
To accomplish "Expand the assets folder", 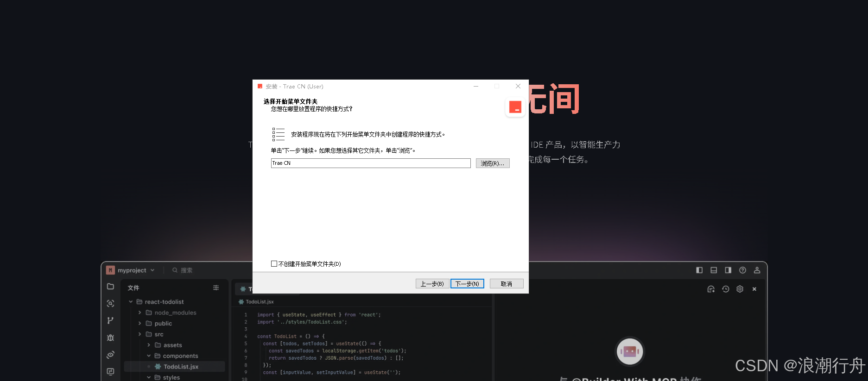I will [149, 345].
